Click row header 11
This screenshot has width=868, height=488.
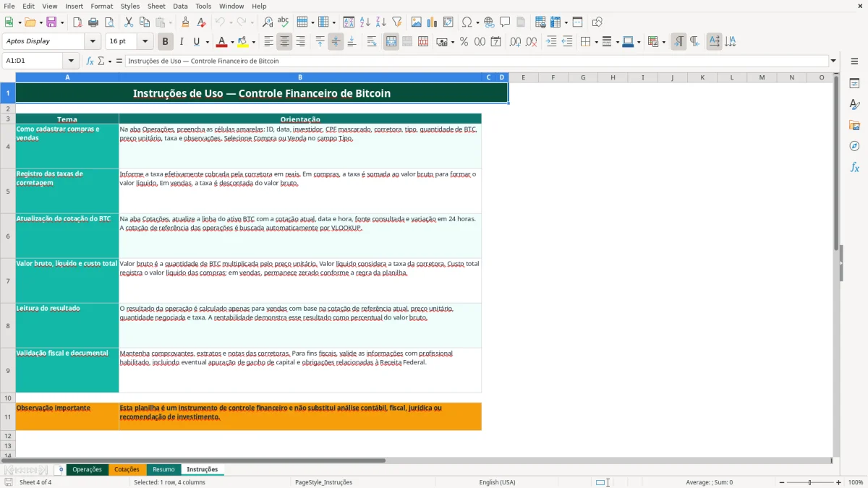pos(8,416)
